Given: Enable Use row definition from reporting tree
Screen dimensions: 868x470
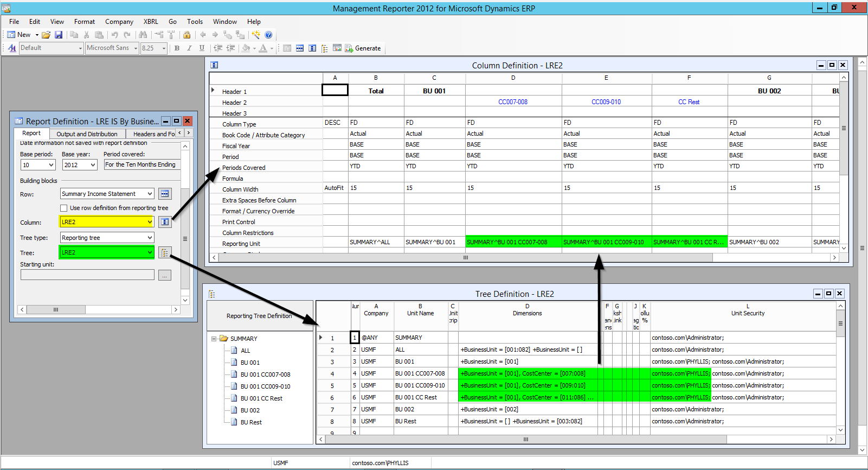Looking at the screenshot, I should click(x=64, y=208).
